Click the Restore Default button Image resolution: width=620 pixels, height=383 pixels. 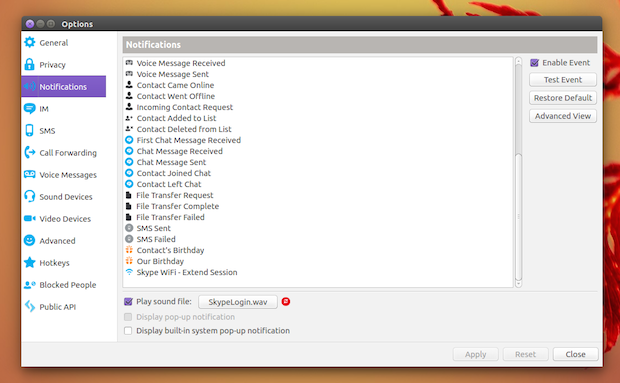[563, 98]
